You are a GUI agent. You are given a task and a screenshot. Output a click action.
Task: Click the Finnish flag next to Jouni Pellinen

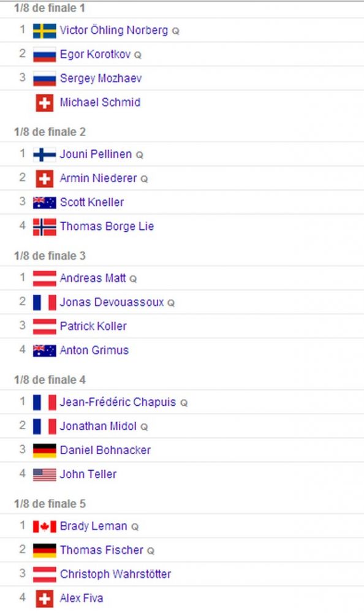(x=45, y=155)
